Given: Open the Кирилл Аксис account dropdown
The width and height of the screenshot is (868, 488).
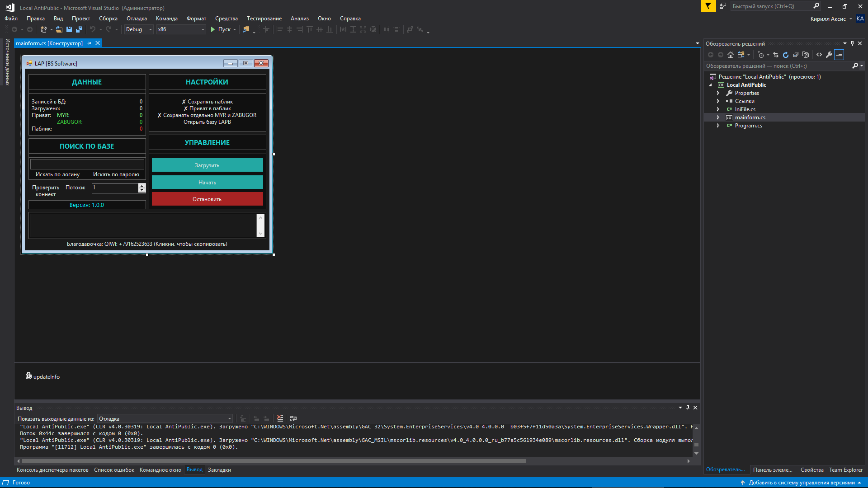Looking at the screenshot, I should [x=831, y=19].
